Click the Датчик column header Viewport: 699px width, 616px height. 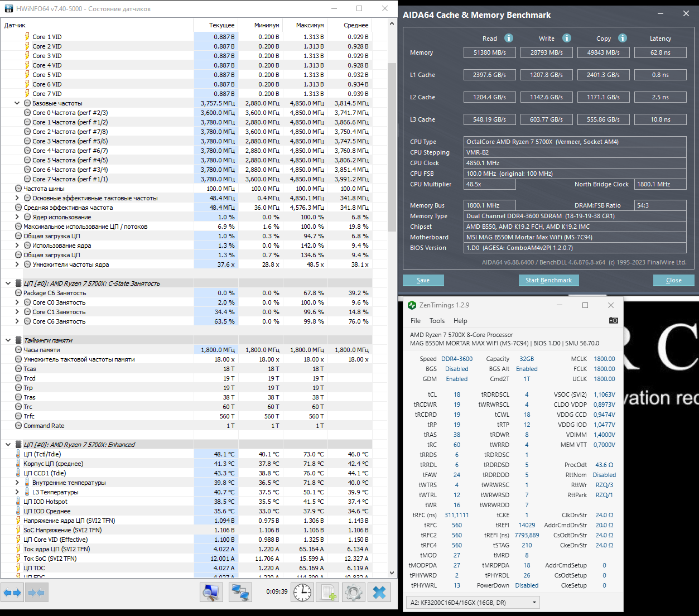click(x=97, y=25)
